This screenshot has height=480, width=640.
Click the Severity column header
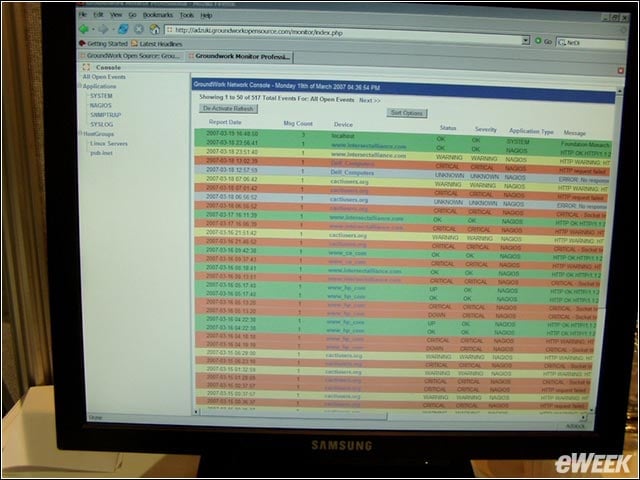click(x=486, y=129)
